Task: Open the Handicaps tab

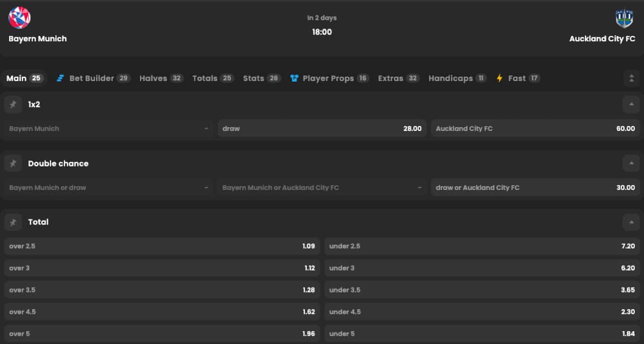Action: coord(457,78)
